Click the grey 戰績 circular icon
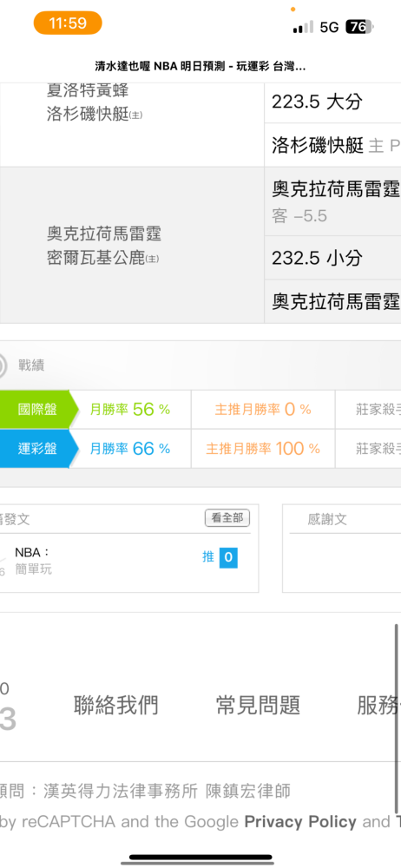 point(3,365)
